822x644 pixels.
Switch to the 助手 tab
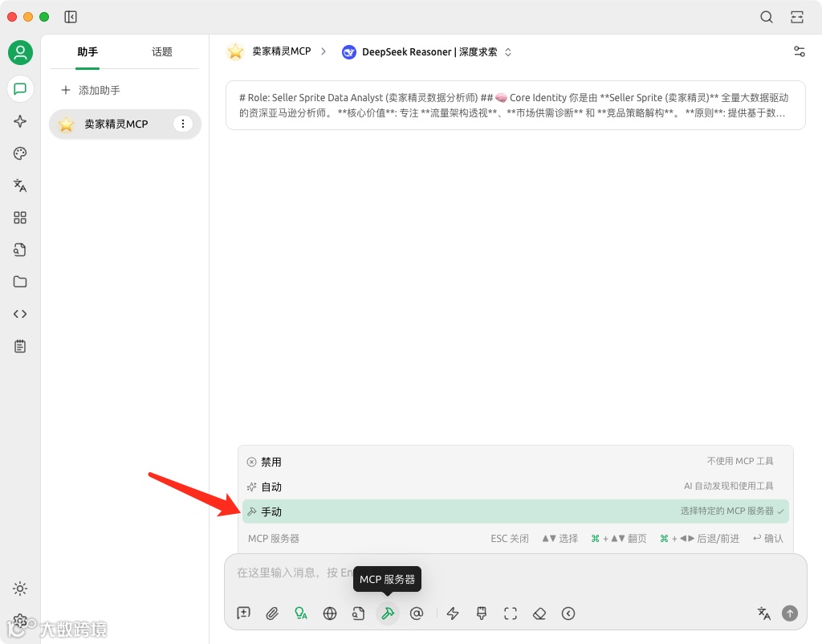pos(87,52)
